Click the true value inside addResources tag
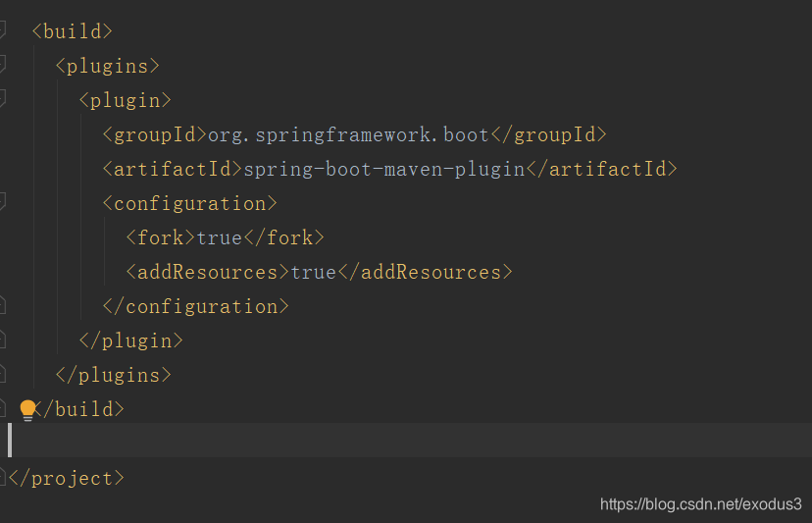This screenshot has height=523, width=812. tap(314, 273)
